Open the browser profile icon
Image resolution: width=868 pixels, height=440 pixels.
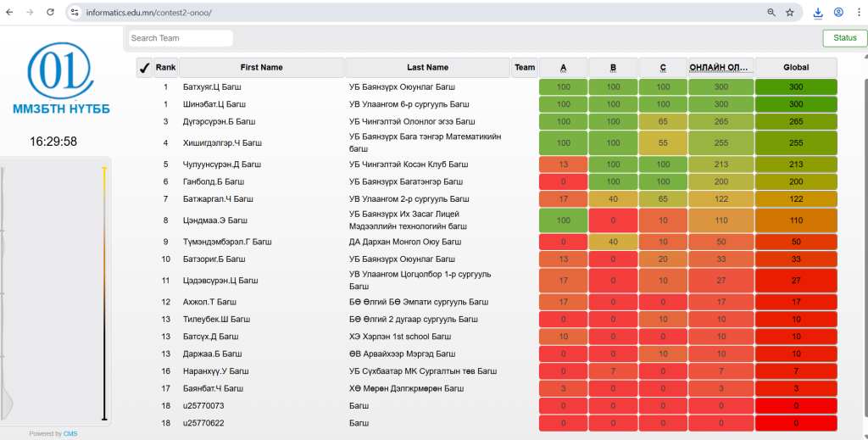tap(838, 13)
